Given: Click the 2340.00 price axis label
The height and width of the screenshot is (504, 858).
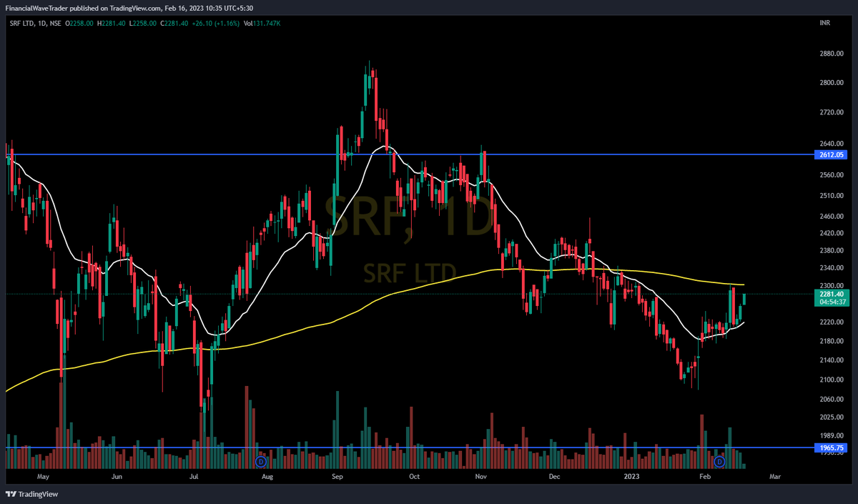Looking at the screenshot, I should [x=832, y=267].
